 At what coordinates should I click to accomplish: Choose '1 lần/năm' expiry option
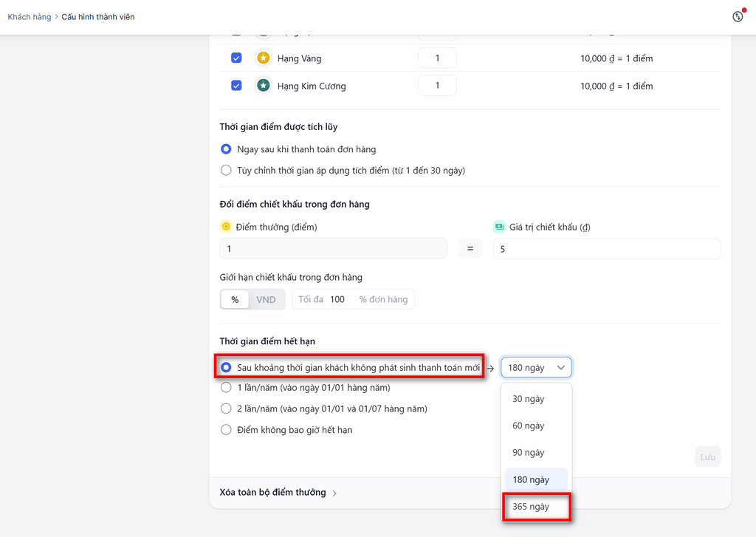pos(226,388)
